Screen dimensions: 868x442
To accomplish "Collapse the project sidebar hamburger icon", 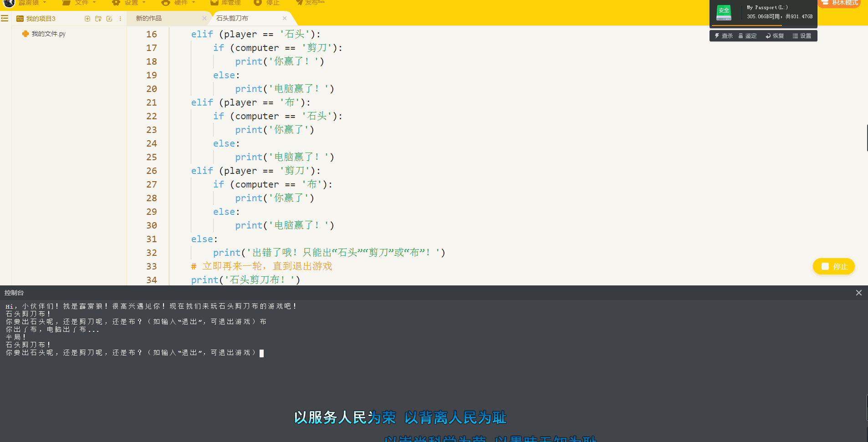I will tap(5, 19).
